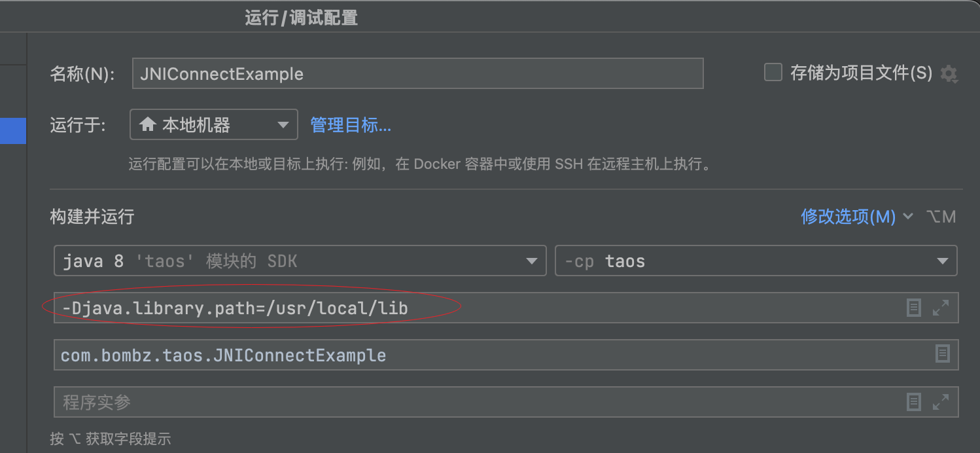Select the highlighted configuration in the left sidebar
This screenshot has height=453, width=980.
13,131
